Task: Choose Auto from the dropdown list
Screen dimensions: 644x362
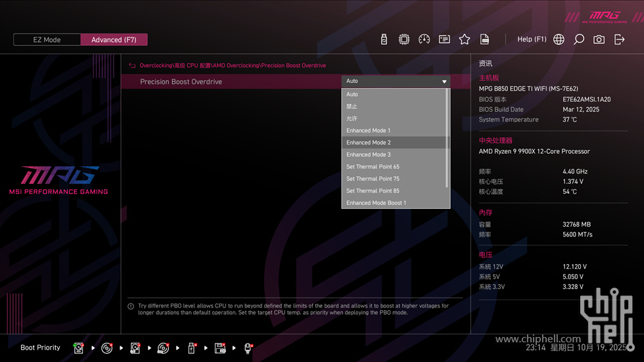Action: pos(352,95)
